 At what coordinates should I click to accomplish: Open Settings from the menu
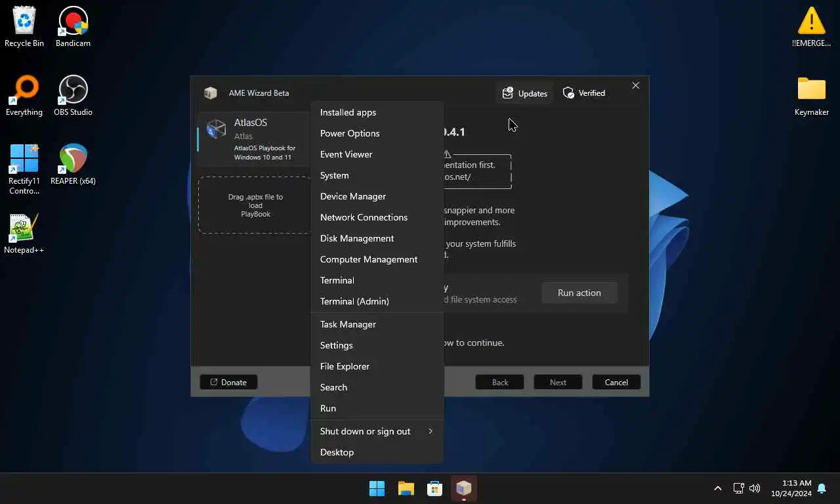coord(377,345)
